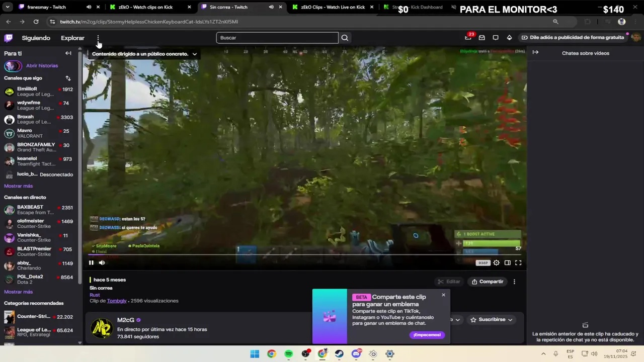The width and height of the screenshot is (644, 362).
Task: Sort followed channels with arrows icon
Action: pyautogui.click(x=68, y=78)
